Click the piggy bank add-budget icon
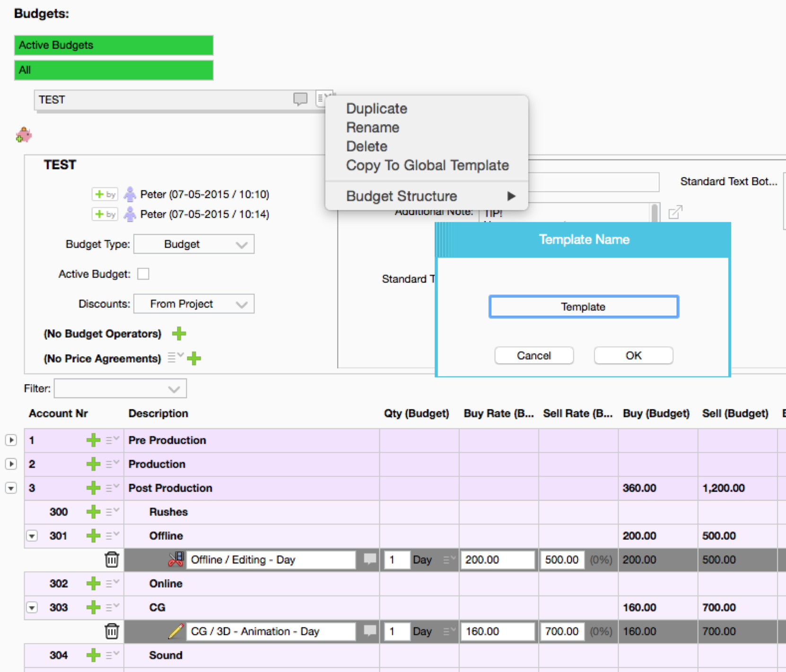Viewport: 786px width, 672px height. [x=23, y=135]
